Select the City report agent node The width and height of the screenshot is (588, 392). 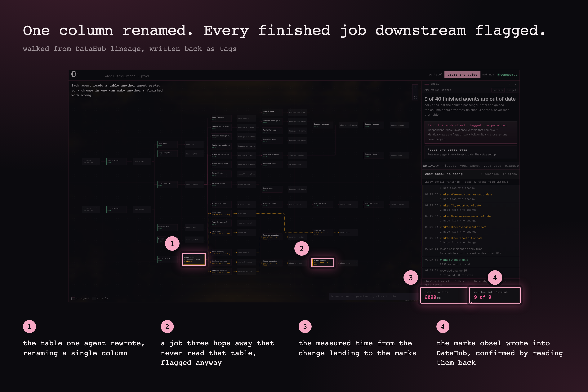tap(323, 232)
